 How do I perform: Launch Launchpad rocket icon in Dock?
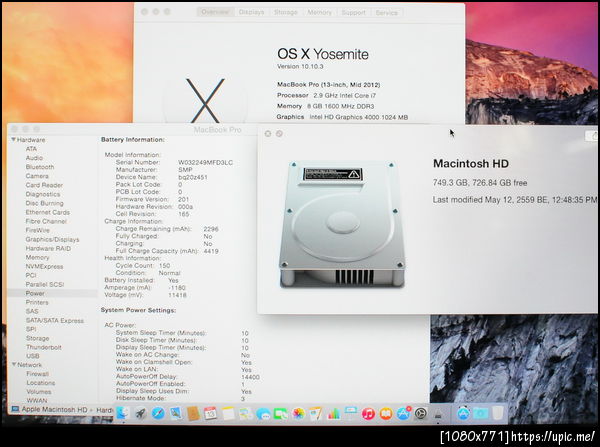click(140, 413)
